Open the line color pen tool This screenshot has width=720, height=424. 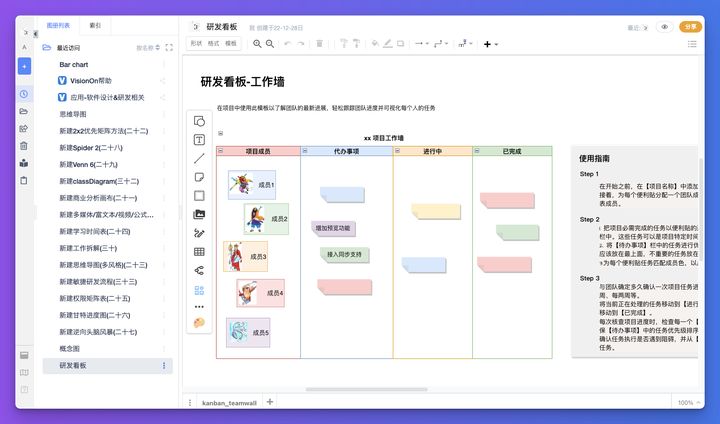pos(388,44)
